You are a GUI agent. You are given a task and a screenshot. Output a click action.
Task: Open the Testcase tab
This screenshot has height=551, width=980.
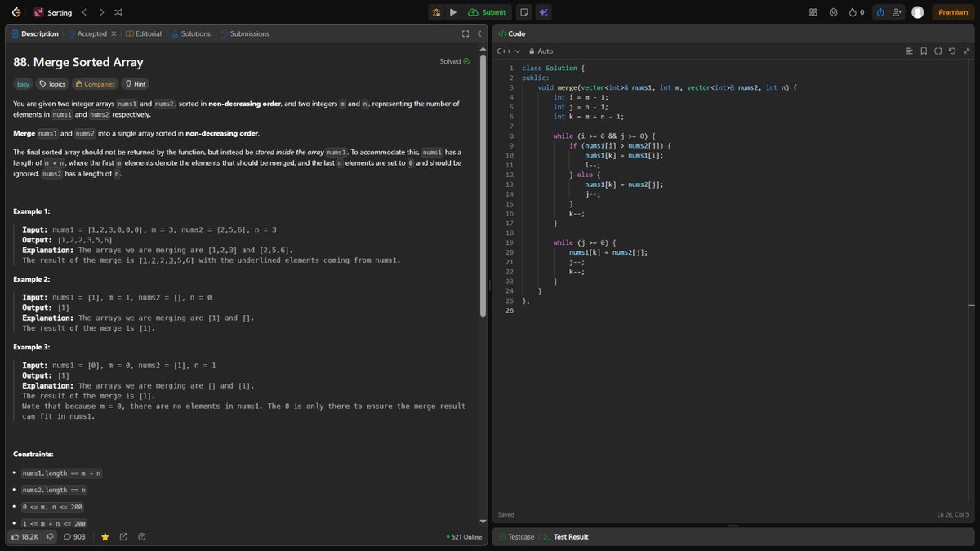coord(516,536)
